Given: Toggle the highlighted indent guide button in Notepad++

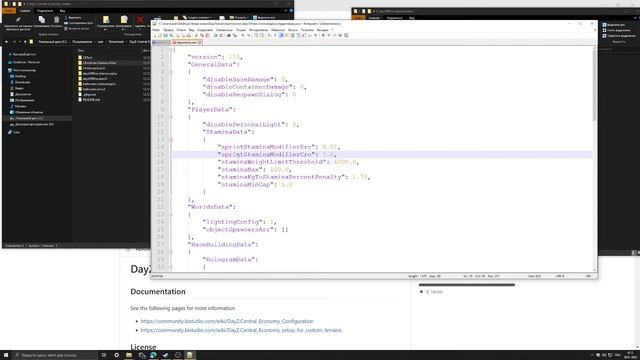Looking at the screenshot, I should pos(281,36).
